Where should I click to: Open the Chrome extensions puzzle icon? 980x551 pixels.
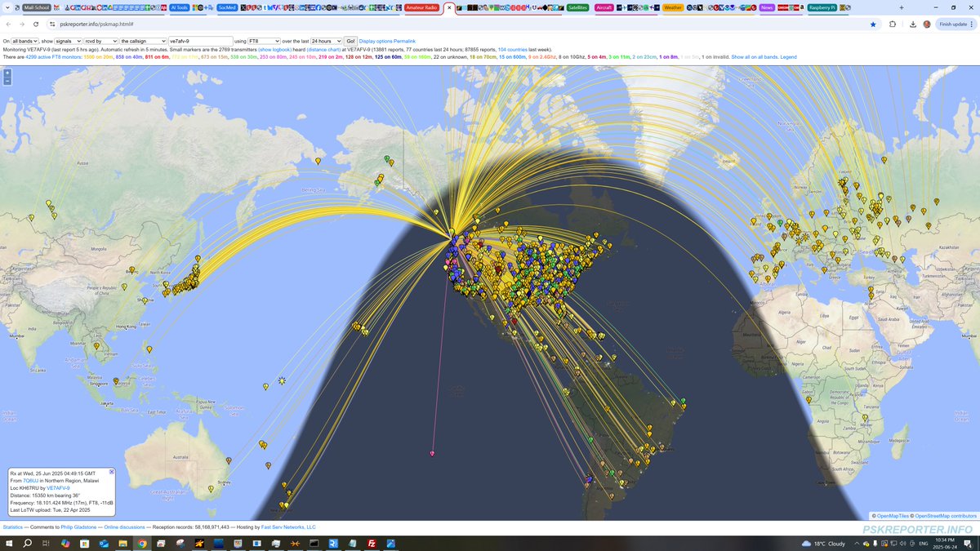pos(893,24)
